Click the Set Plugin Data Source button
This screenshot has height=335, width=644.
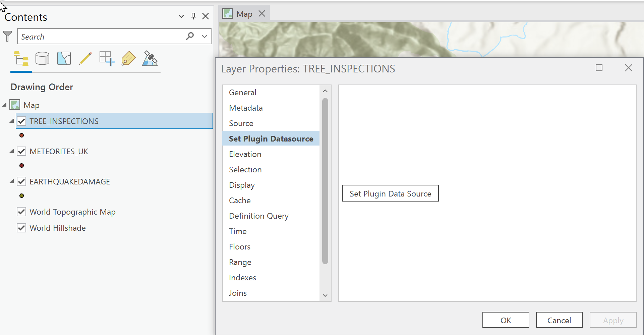click(x=390, y=193)
